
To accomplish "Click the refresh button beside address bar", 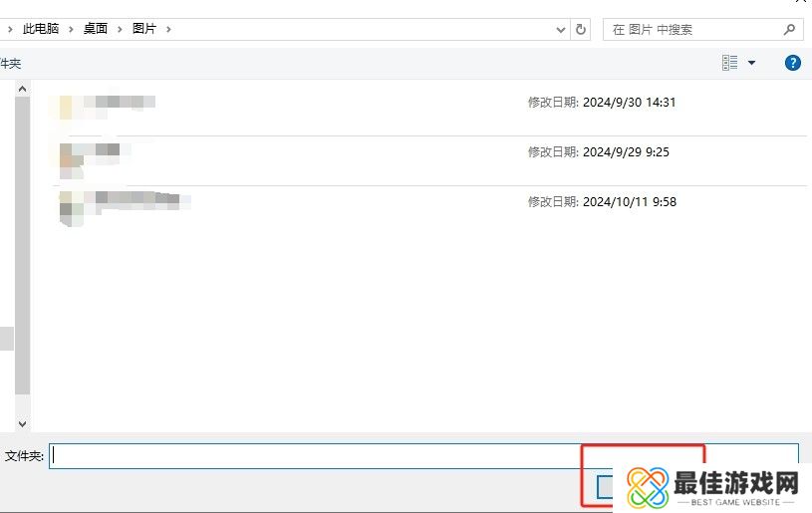I will [582, 29].
